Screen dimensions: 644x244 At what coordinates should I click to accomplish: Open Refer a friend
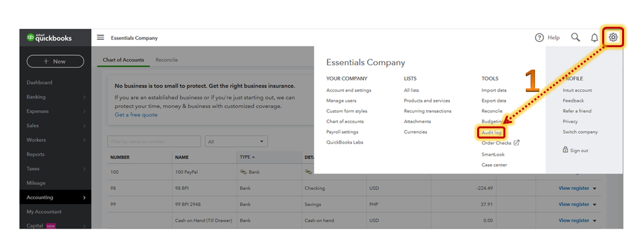(x=577, y=111)
